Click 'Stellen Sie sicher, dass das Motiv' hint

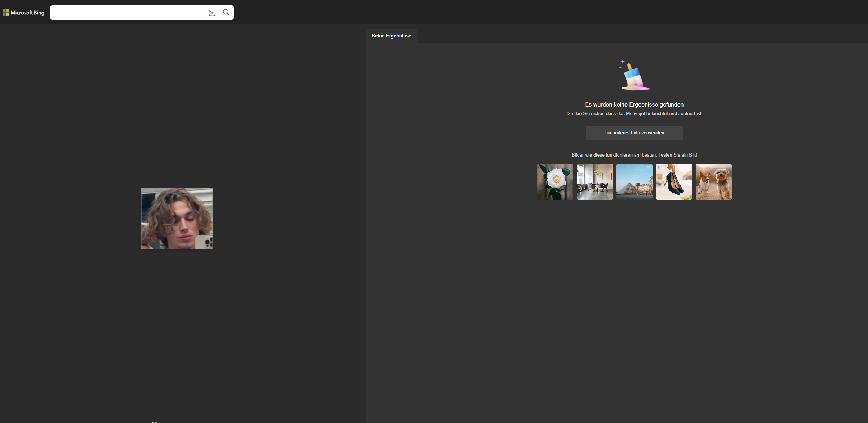pos(634,114)
